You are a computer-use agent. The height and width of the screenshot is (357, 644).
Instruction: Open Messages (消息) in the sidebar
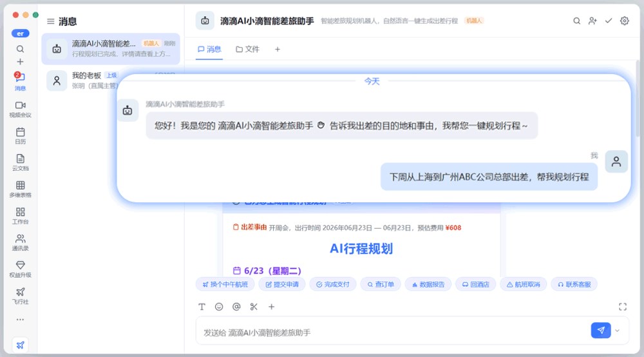[20, 81]
